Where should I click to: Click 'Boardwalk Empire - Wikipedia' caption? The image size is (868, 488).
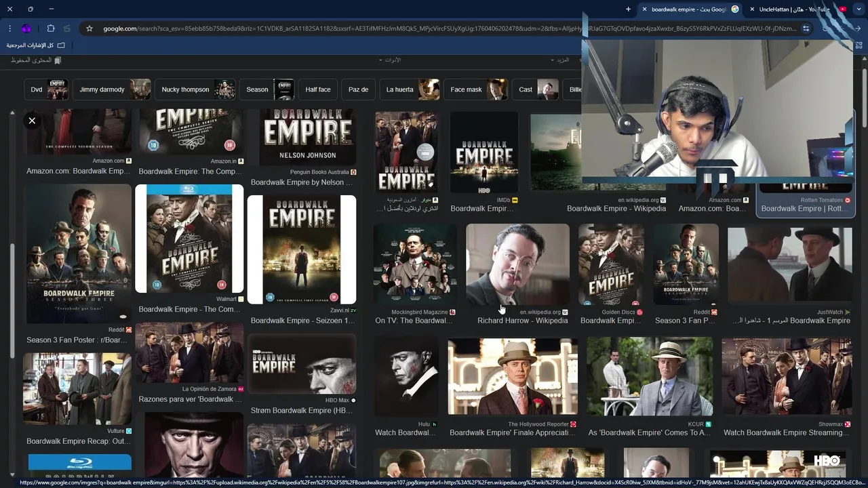click(x=616, y=209)
